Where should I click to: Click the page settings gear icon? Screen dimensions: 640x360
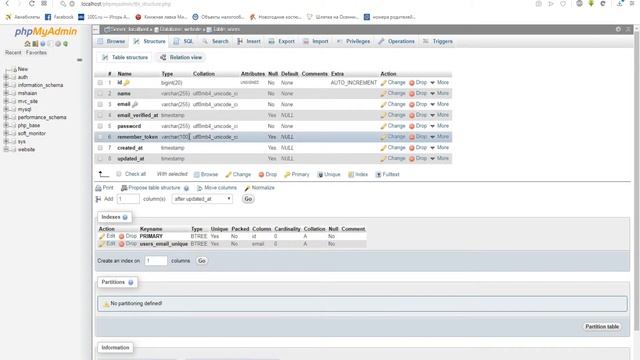click(x=618, y=29)
